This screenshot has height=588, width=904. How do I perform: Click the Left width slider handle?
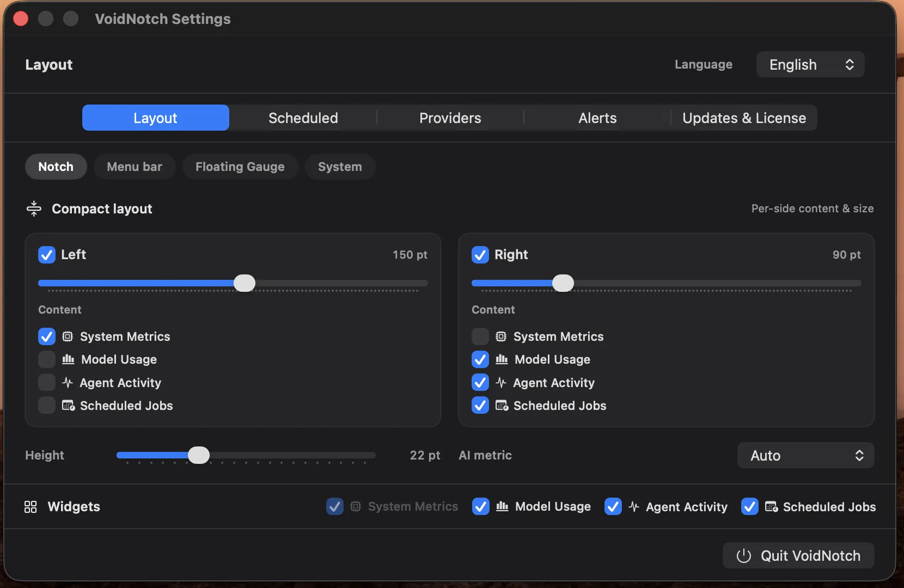coord(245,283)
